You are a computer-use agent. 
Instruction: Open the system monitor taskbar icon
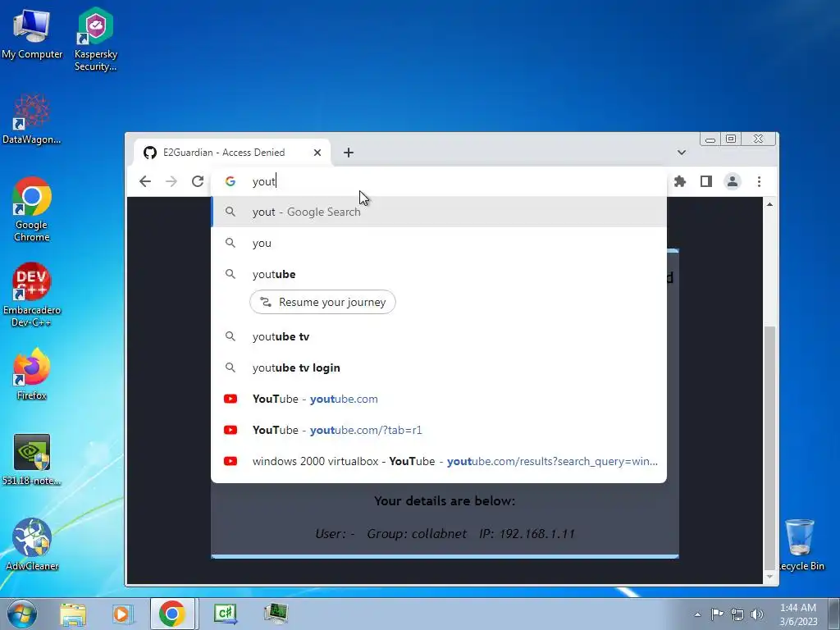pos(276,614)
